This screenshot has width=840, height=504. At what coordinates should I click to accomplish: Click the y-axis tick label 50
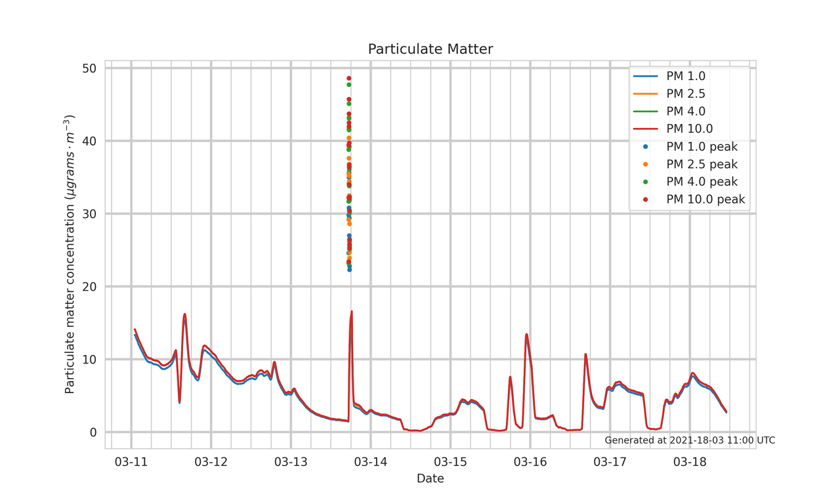coord(89,68)
